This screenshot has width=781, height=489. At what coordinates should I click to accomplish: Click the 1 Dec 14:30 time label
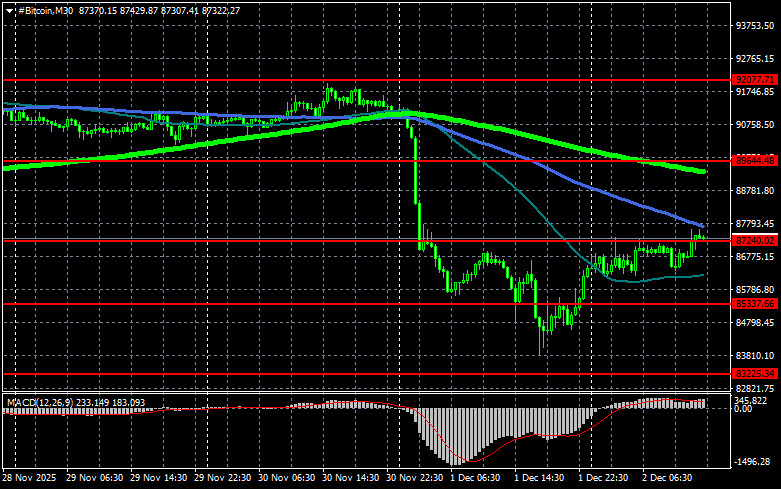click(539, 478)
